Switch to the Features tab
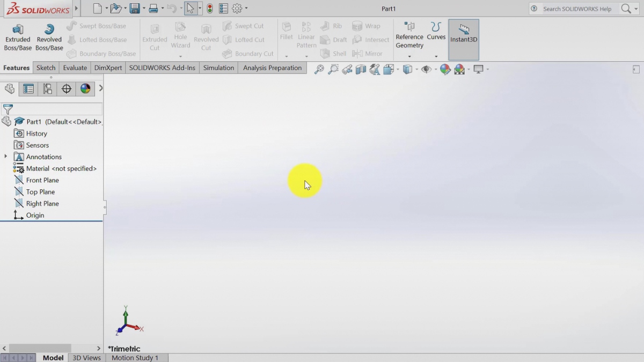 [x=16, y=68]
